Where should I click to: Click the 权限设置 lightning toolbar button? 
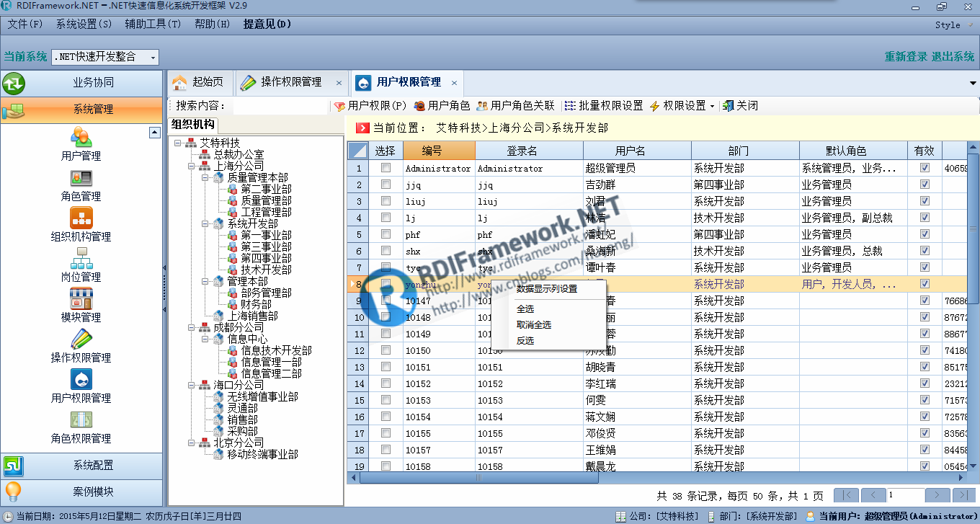677,106
